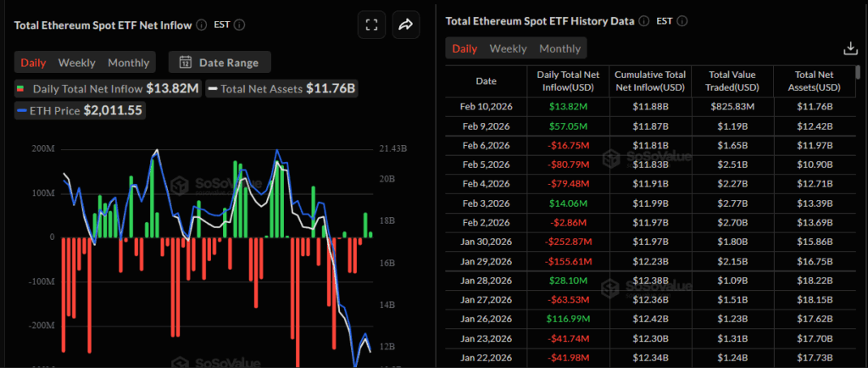Click the share arrow icon
Image resolution: width=868 pixels, height=368 pixels.
[405, 25]
